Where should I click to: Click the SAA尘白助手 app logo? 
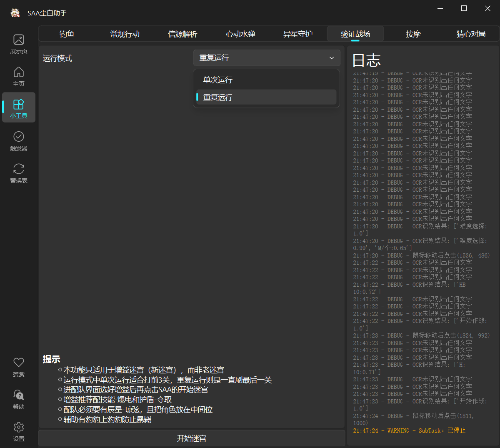click(15, 13)
